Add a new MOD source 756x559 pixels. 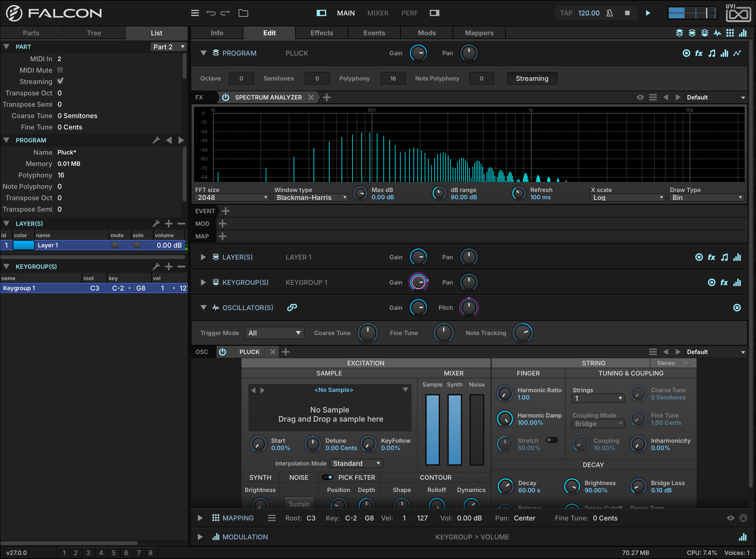(x=222, y=223)
